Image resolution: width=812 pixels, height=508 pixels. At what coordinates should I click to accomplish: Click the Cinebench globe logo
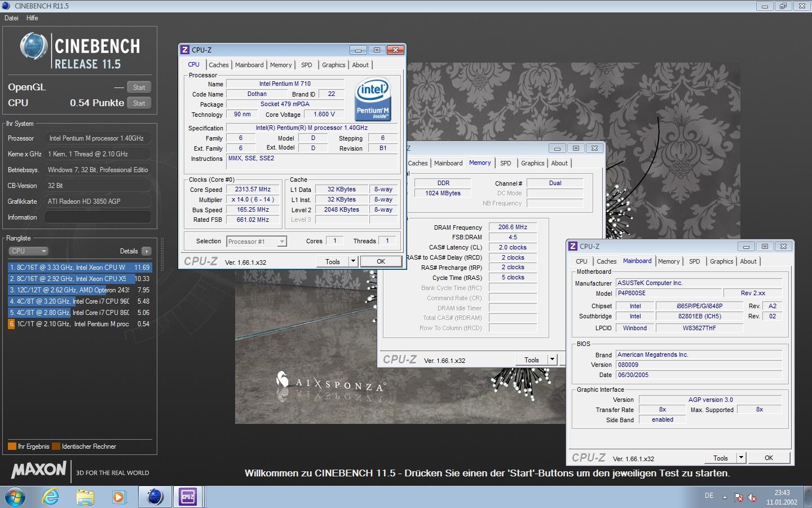pos(34,46)
